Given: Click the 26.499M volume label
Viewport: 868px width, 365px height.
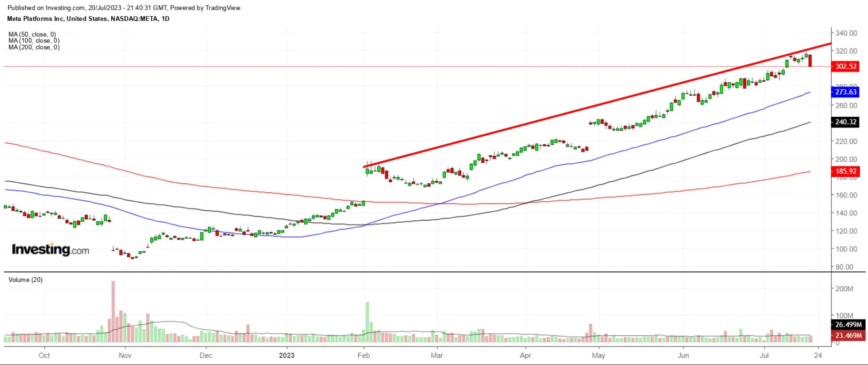Looking at the screenshot, I should click(848, 325).
